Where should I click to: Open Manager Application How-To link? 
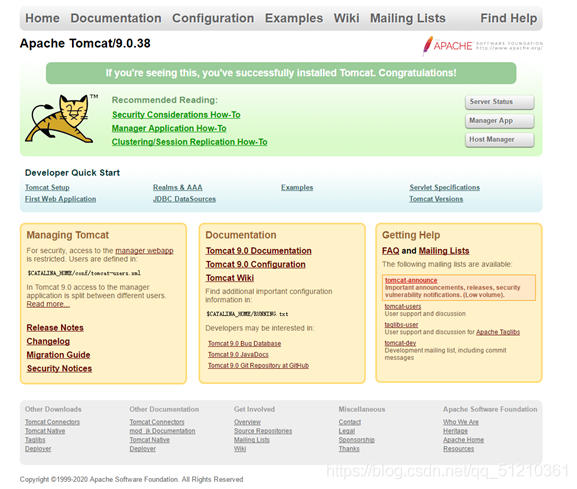point(169,128)
